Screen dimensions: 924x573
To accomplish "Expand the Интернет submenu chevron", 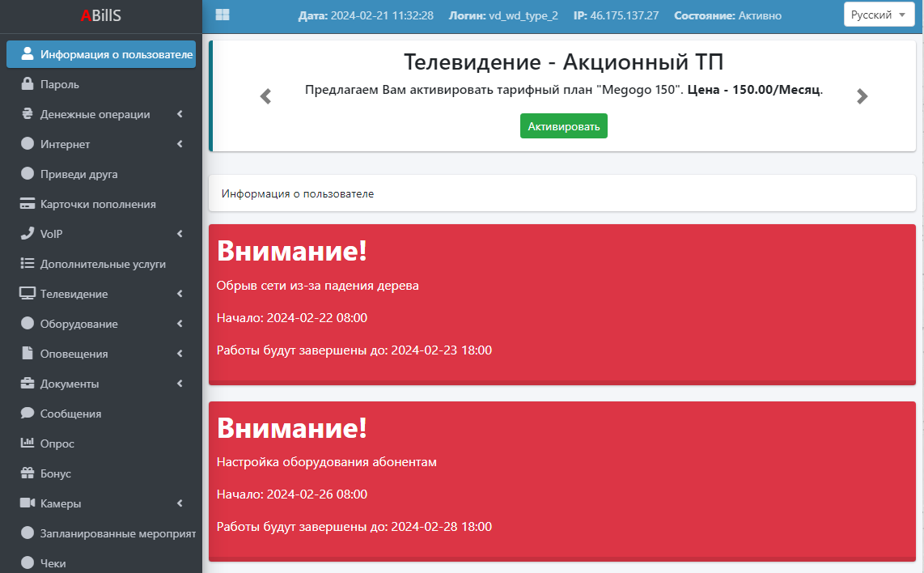I will click(x=180, y=144).
